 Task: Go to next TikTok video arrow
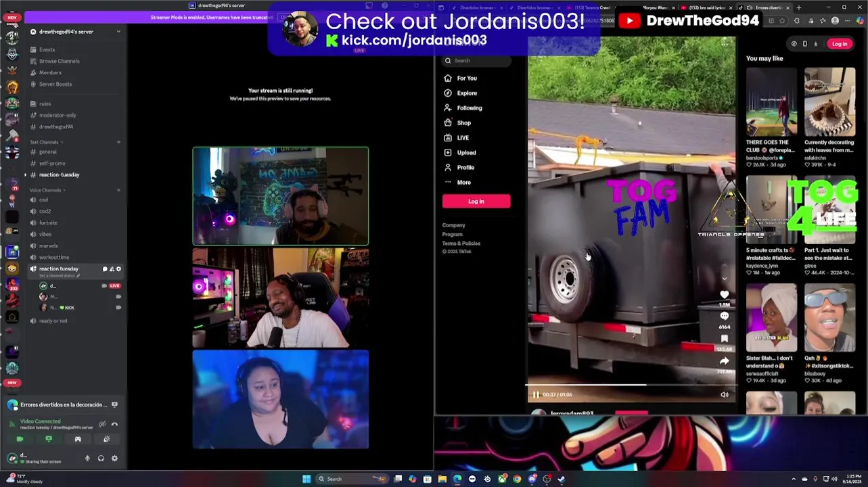coord(725,278)
